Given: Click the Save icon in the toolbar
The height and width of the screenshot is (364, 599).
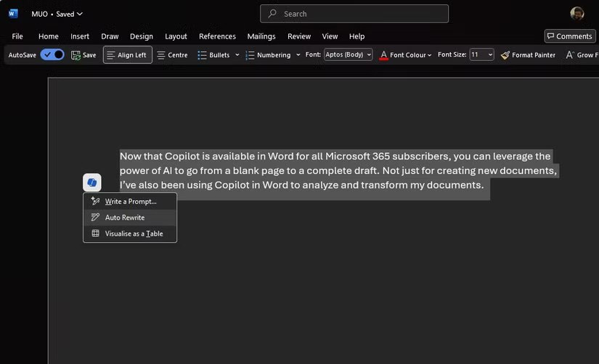Looking at the screenshot, I should [x=76, y=55].
